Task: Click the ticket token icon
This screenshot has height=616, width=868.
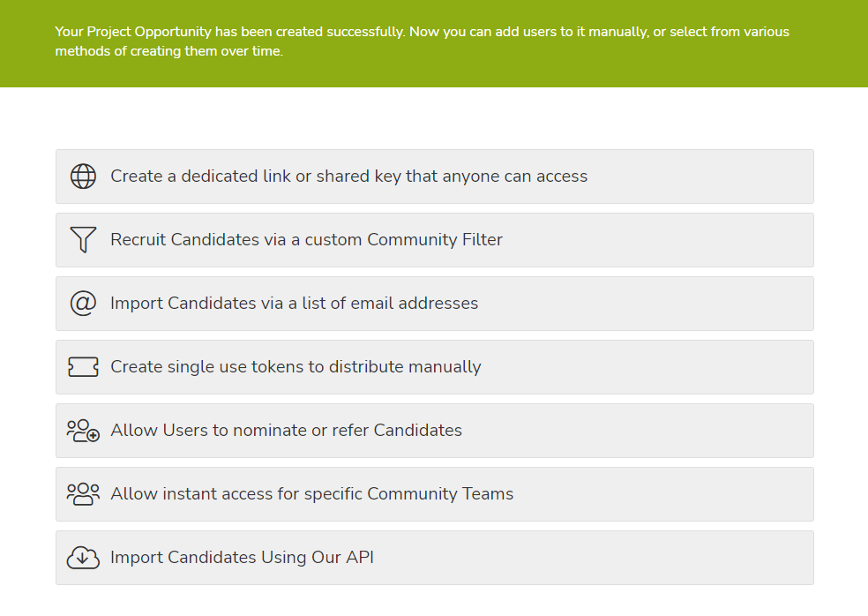Action: pos(83,367)
